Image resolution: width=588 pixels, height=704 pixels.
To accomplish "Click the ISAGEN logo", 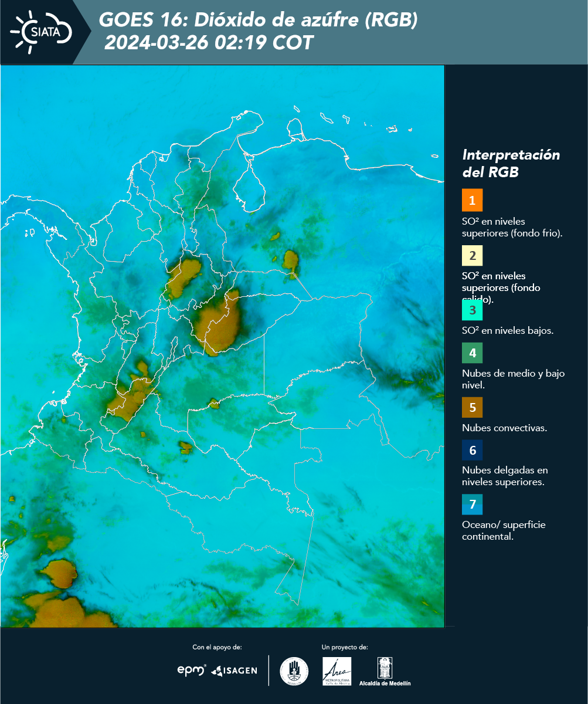I will click(x=234, y=671).
